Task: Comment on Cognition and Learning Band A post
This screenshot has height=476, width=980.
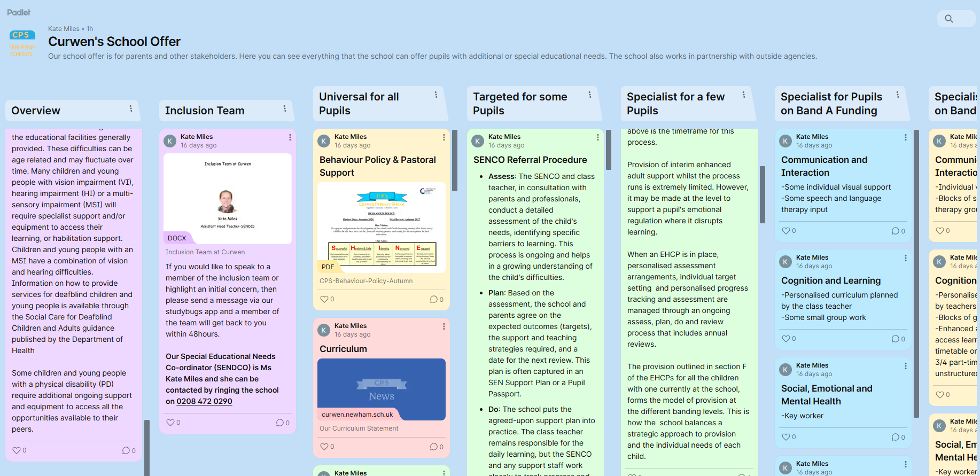Action: [x=896, y=339]
